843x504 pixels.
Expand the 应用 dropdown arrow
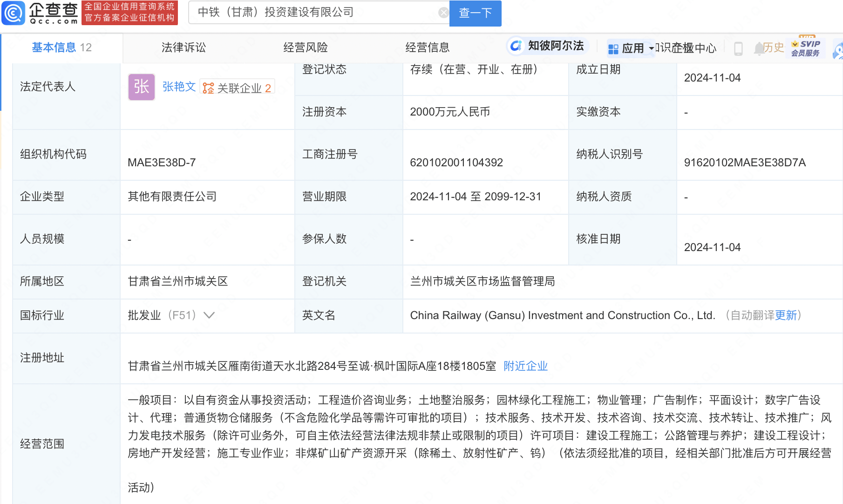(x=649, y=49)
